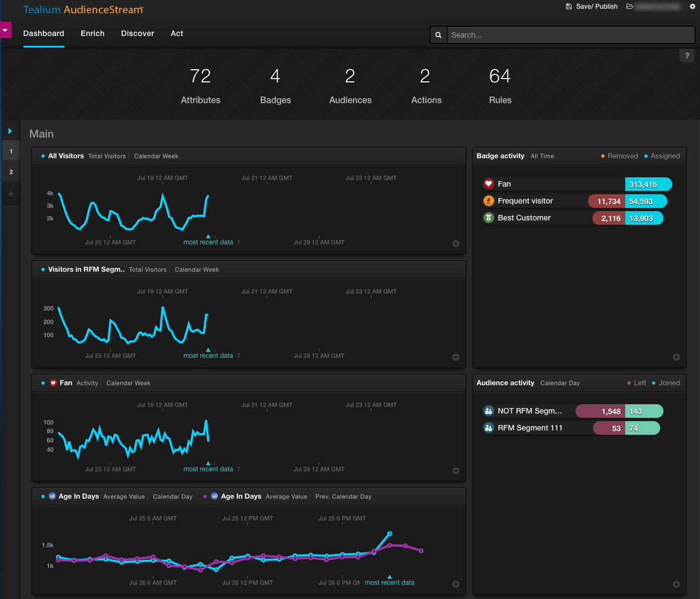The width and height of the screenshot is (700, 599).
Task: Click the Fan heart badge icon
Action: click(x=489, y=184)
